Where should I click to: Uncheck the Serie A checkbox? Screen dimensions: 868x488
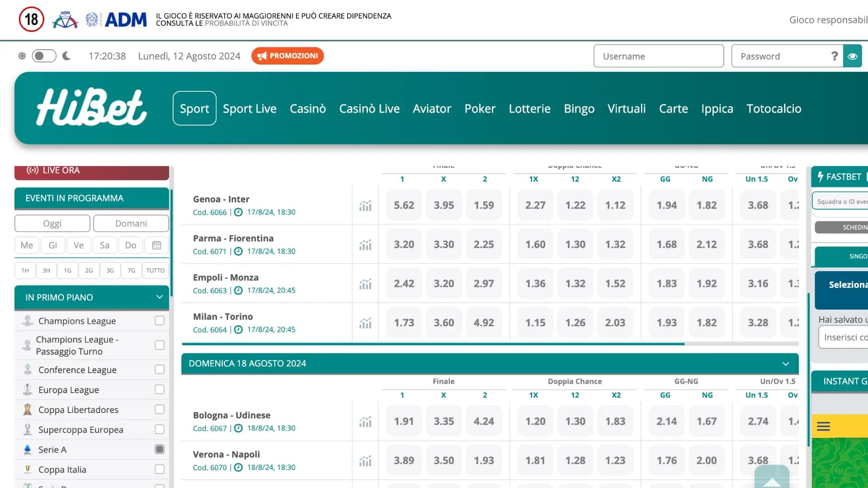[159, 450]
